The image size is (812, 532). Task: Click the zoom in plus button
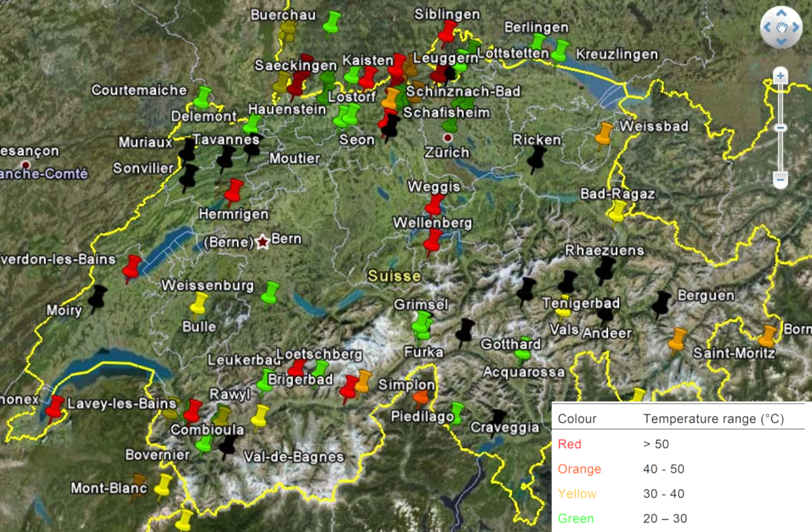click(781, 76)
